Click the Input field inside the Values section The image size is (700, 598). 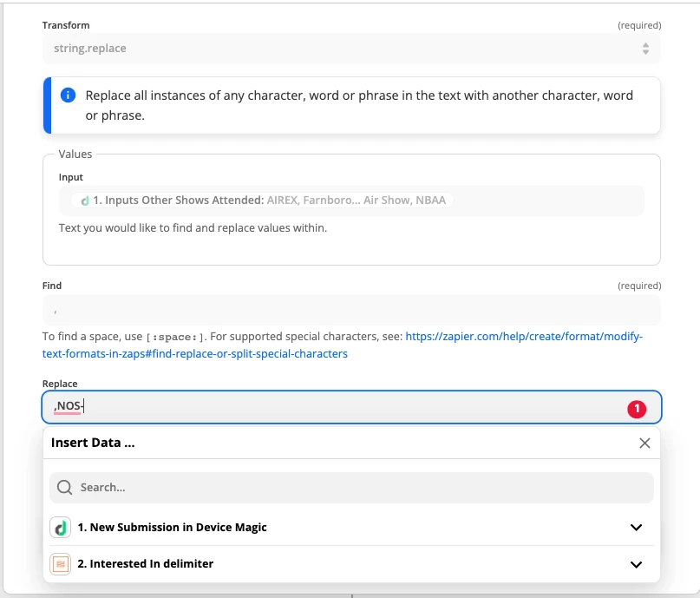[350, 200]
